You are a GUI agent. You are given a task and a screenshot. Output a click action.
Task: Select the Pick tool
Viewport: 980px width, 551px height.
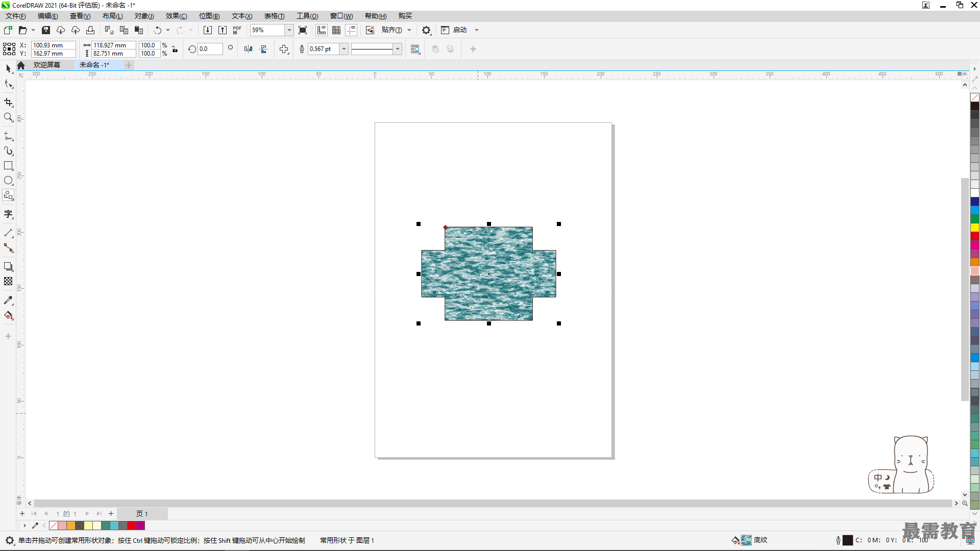point(8,68)
